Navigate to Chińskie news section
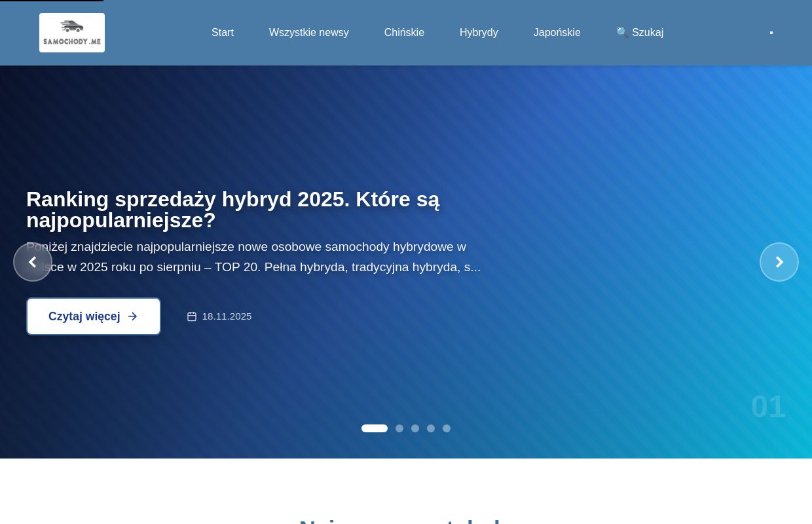 404,32
